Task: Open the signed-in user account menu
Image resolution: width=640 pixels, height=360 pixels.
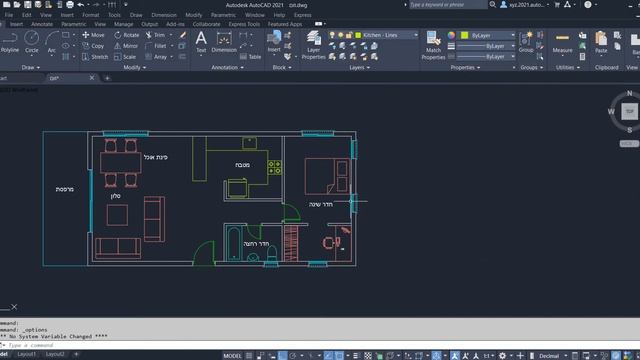Action: point(525,5)
